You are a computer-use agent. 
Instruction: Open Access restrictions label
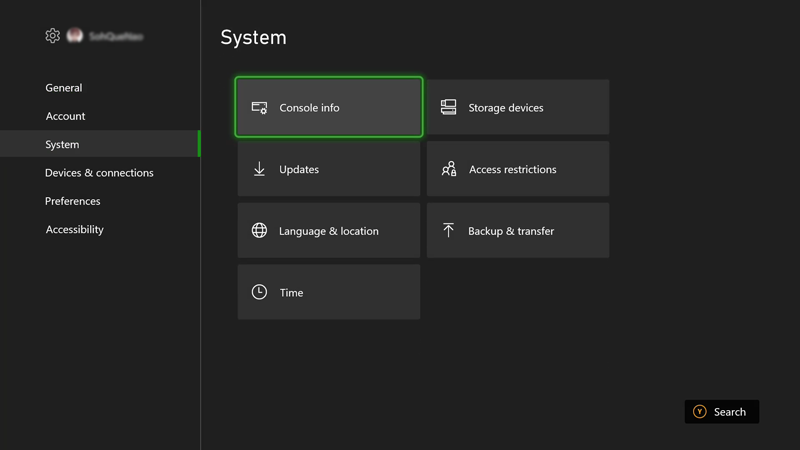513,169
